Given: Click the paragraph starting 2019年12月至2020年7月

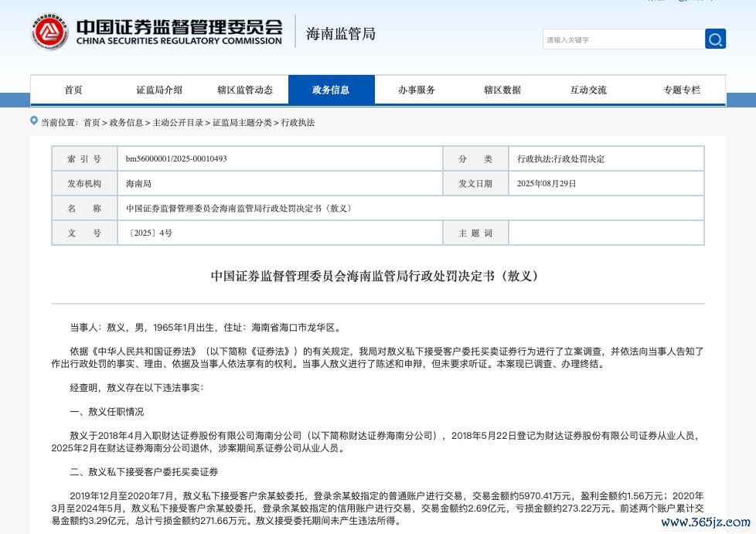Looking at the screenshot, I should click(377, 508).
